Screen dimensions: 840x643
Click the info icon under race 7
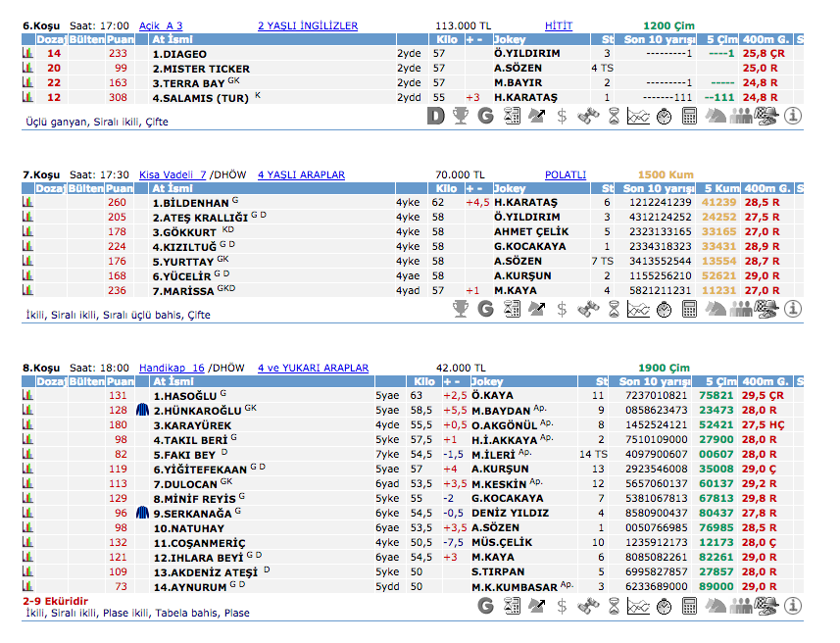pyautogui.click(x=792, y=309)
